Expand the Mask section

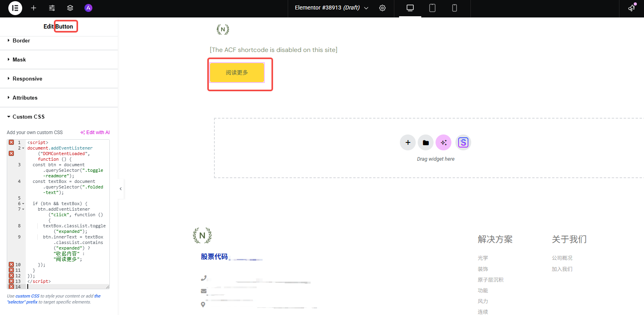(19, 60)
